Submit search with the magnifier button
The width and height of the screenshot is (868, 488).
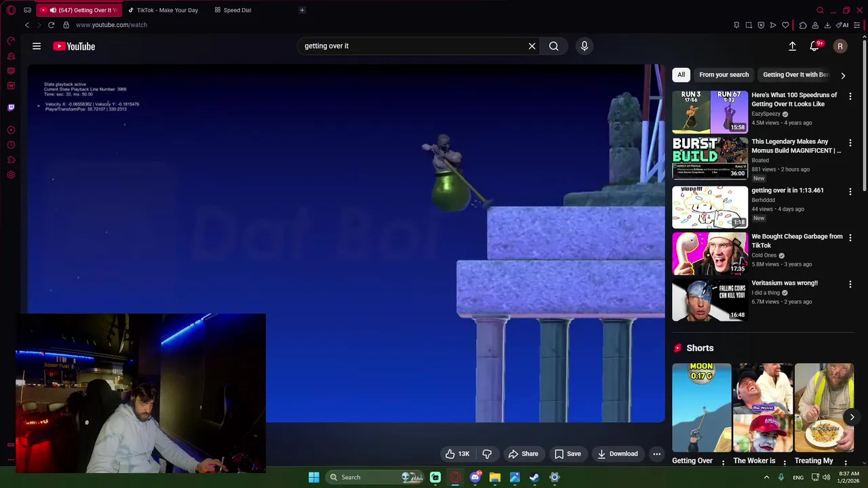554,46
